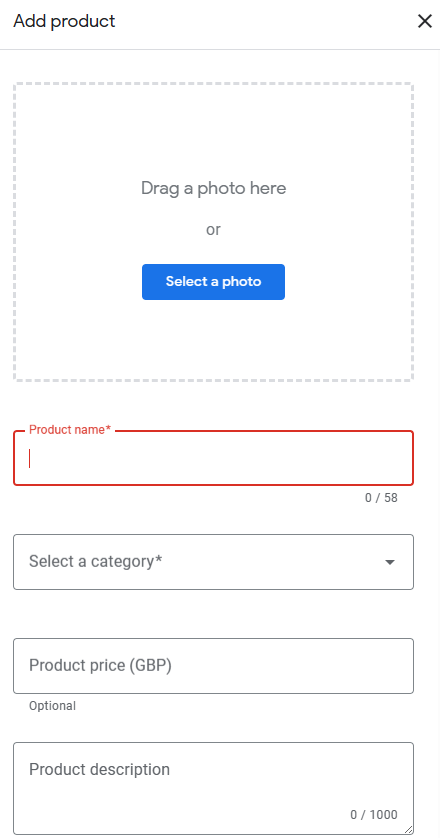This screenshot has width=440, height=838.
Task: Click the 0 / 1000 character counter
Action: click(374, 815)
